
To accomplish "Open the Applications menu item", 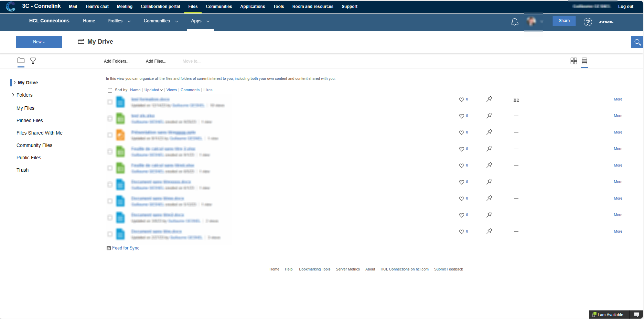I will click(253, 7).
